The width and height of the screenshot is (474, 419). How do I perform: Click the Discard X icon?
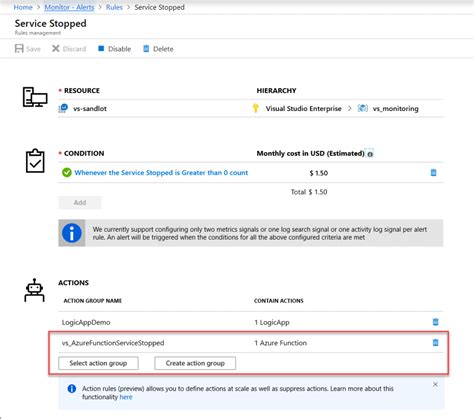point(56,49)
